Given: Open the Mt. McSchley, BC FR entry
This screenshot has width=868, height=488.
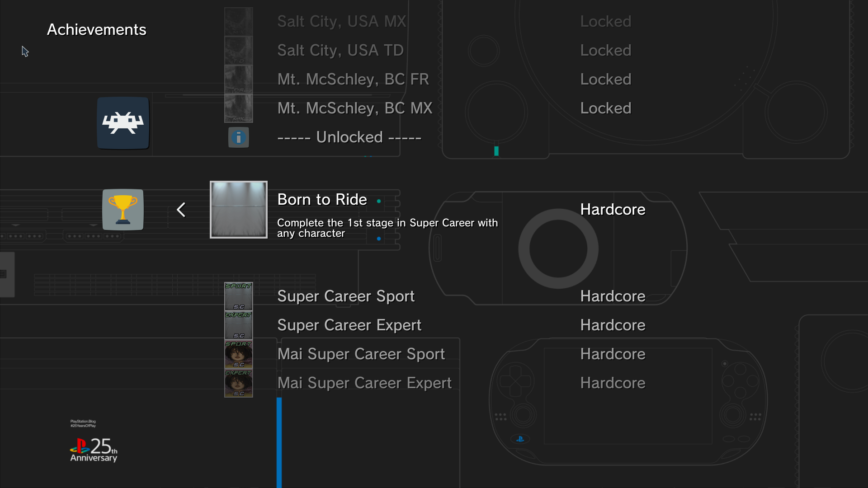Looking at the screenshot, I should click(x=353, y=80).
